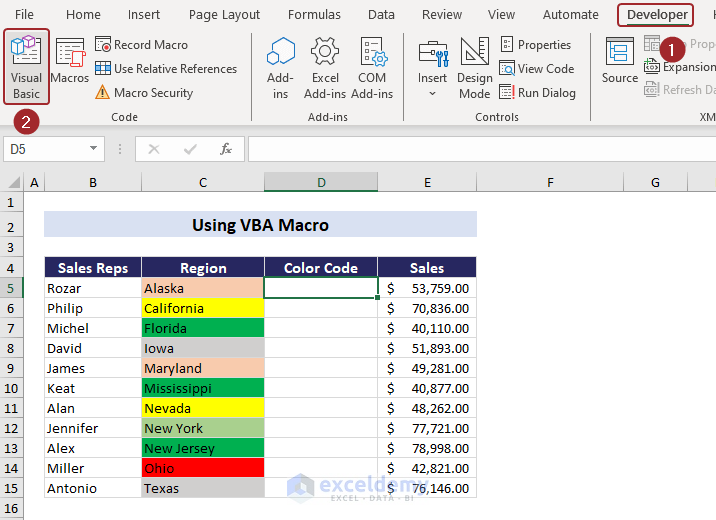Select column F header
Screen dimensions: 716x520
[550, 183]
